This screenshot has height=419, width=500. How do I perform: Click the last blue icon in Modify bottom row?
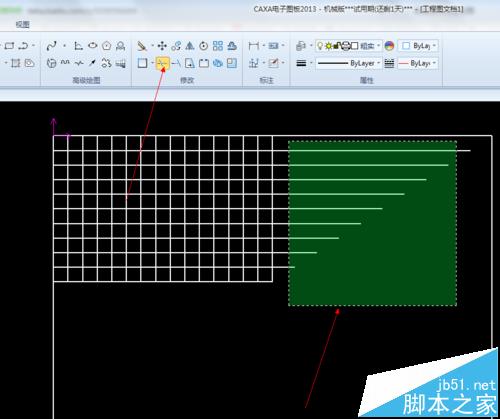tap(232, 63)
